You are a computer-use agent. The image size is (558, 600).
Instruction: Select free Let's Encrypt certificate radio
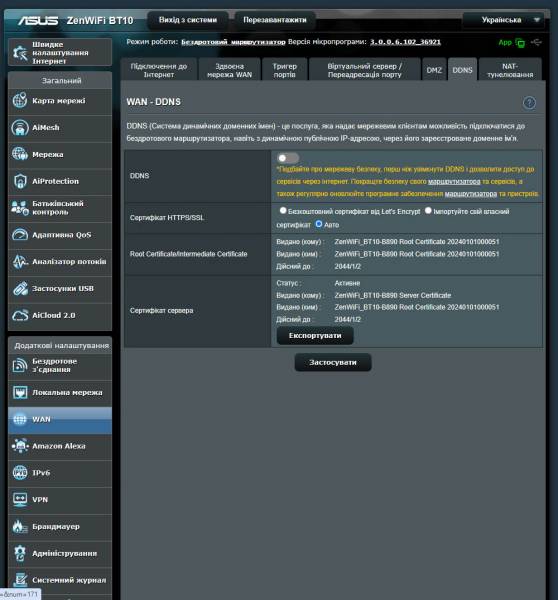[283, 210]
